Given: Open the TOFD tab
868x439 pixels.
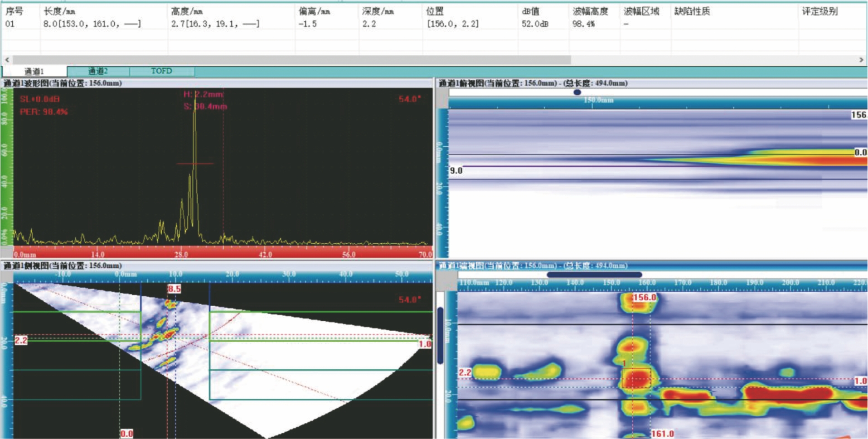Looking at the screenshot, I should [x=161, y=71].
